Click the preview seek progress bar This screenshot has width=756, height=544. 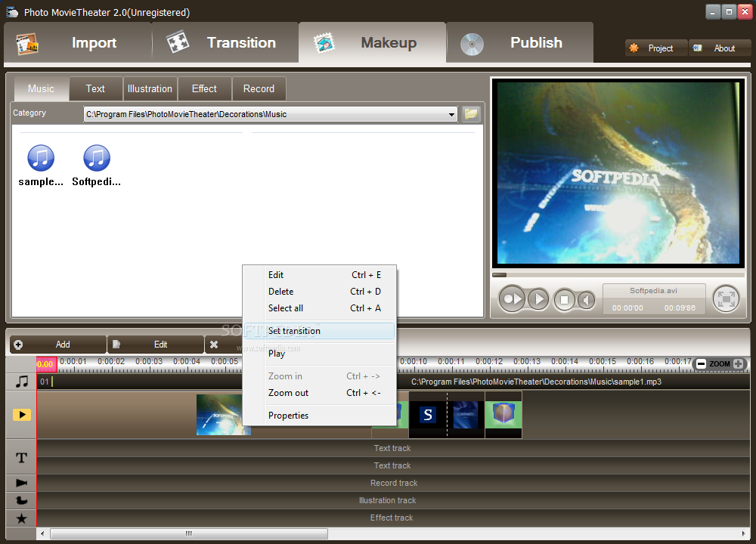click(618, 275)
